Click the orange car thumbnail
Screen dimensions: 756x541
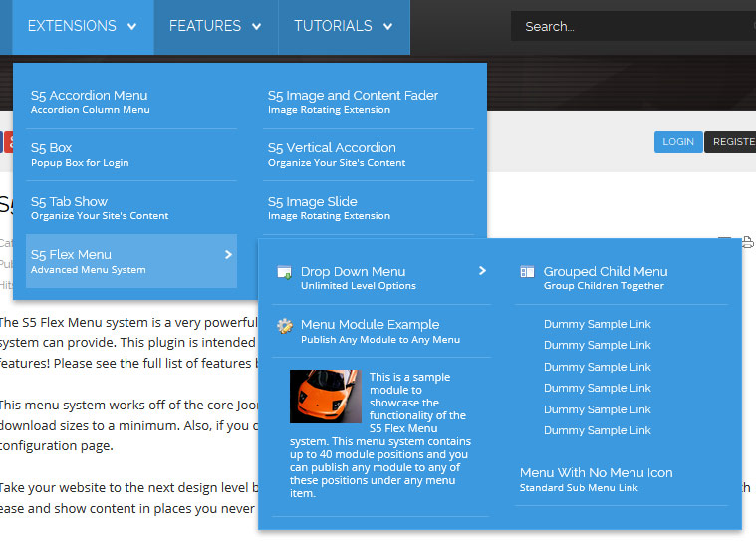(x=326, y=397)
